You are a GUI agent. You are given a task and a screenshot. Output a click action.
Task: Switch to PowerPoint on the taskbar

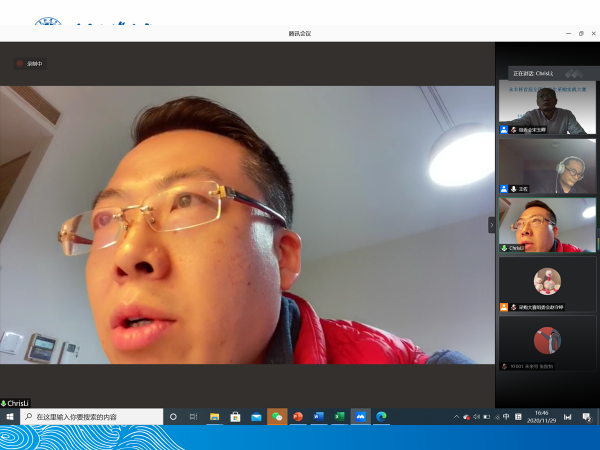pyautogui.click(x=298, y=416)
